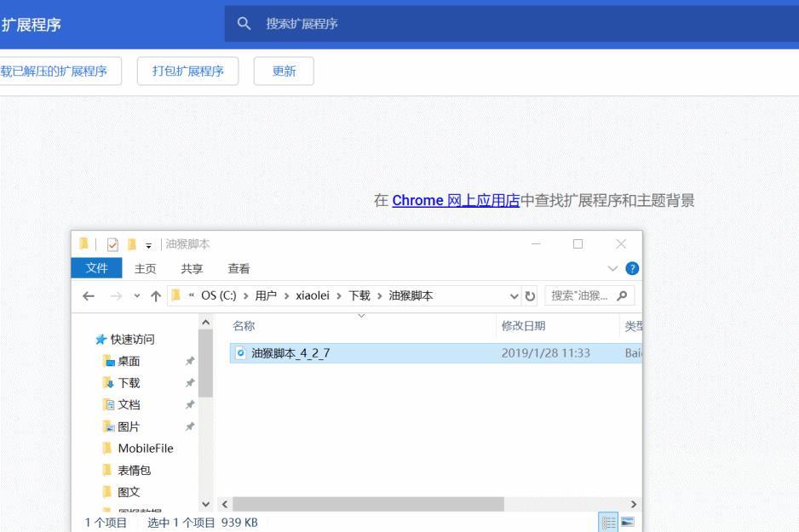Sort by the 名称 column header

point(244,326)
